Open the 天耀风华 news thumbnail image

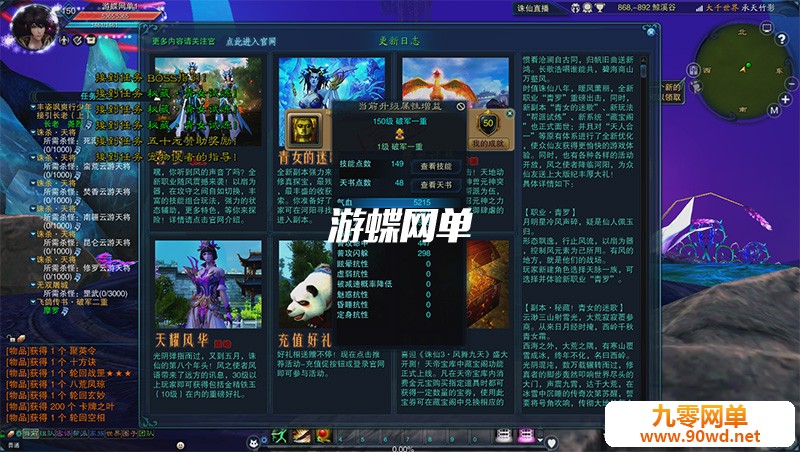click(208, 284)
